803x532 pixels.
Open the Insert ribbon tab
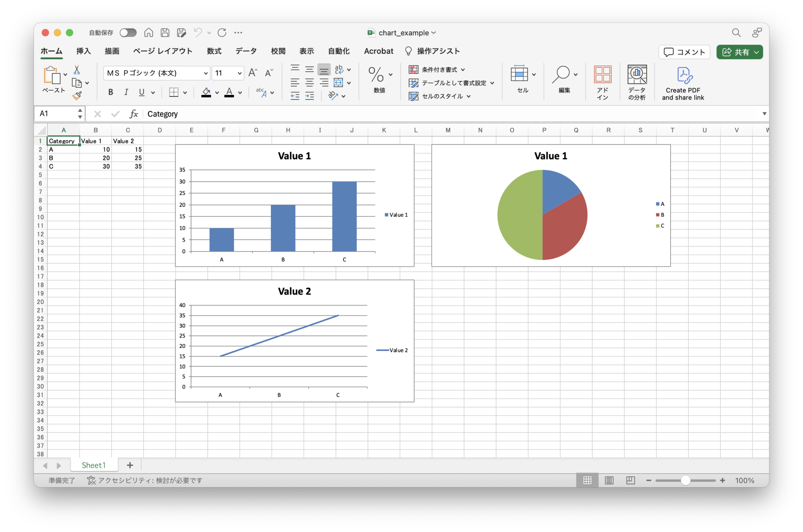83,51
